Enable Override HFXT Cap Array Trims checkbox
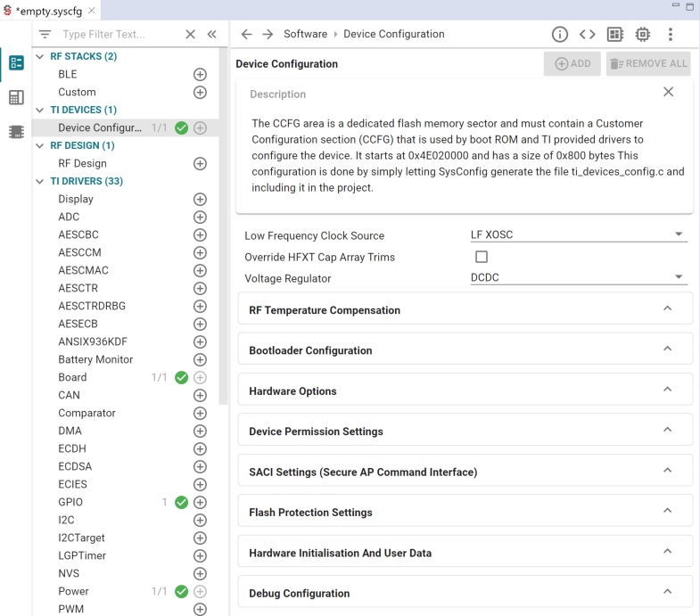 (482, 257)
